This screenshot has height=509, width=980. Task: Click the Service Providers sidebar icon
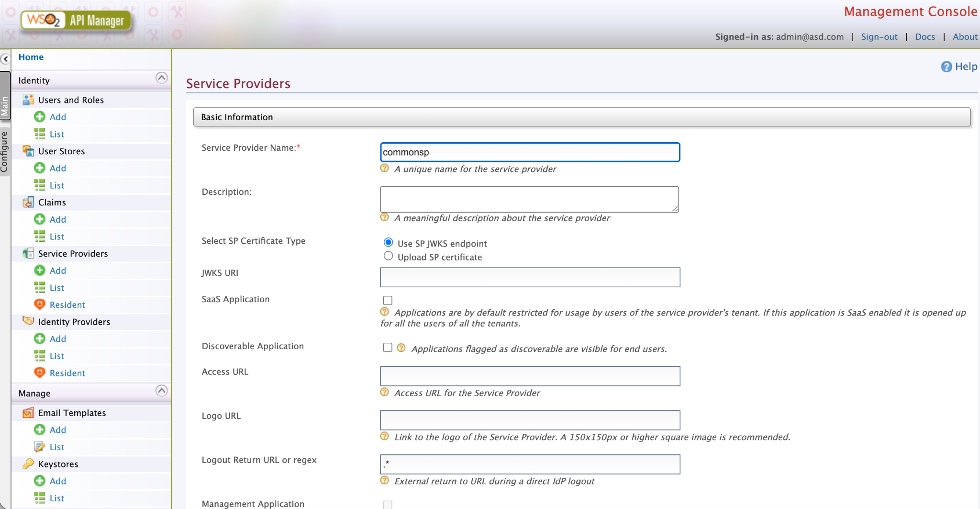pos(28,253)
